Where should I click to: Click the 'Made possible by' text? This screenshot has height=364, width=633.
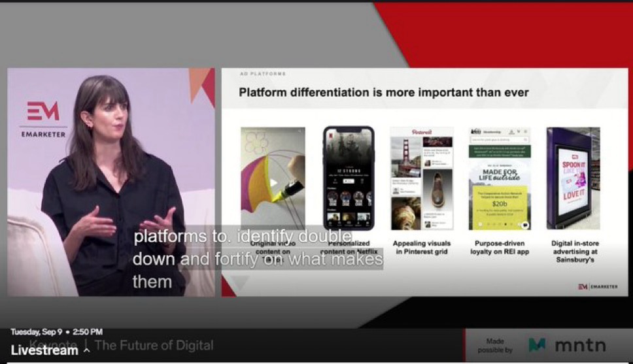(495, 346)
